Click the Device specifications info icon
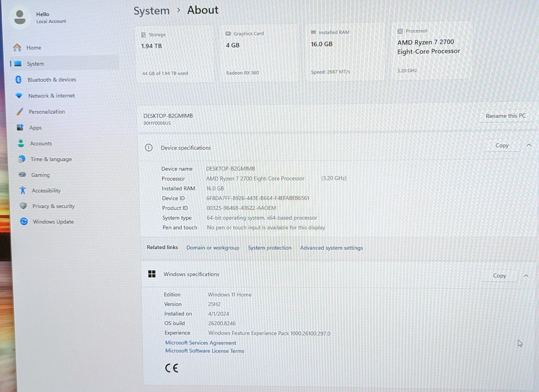 coord(149,148)
